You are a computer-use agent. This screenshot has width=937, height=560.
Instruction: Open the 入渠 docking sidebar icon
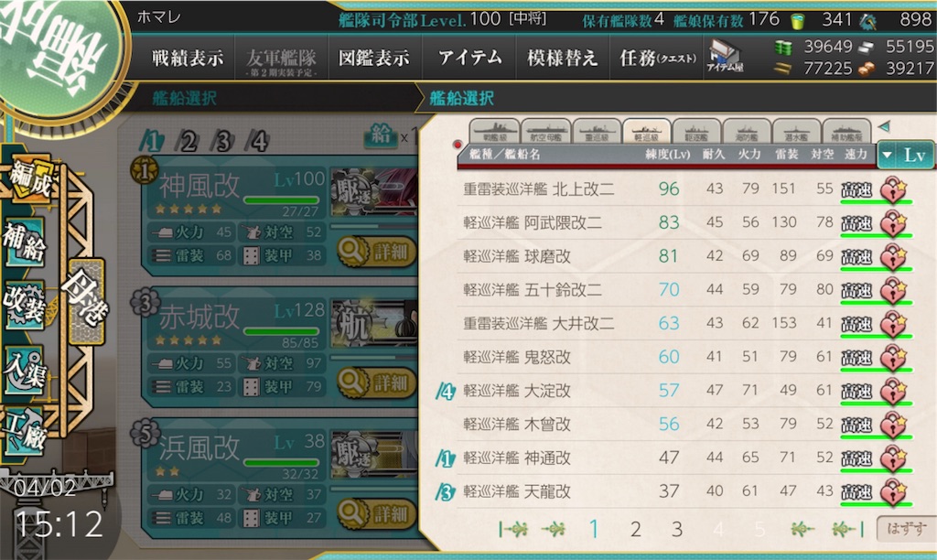click(x=24, y=370)
